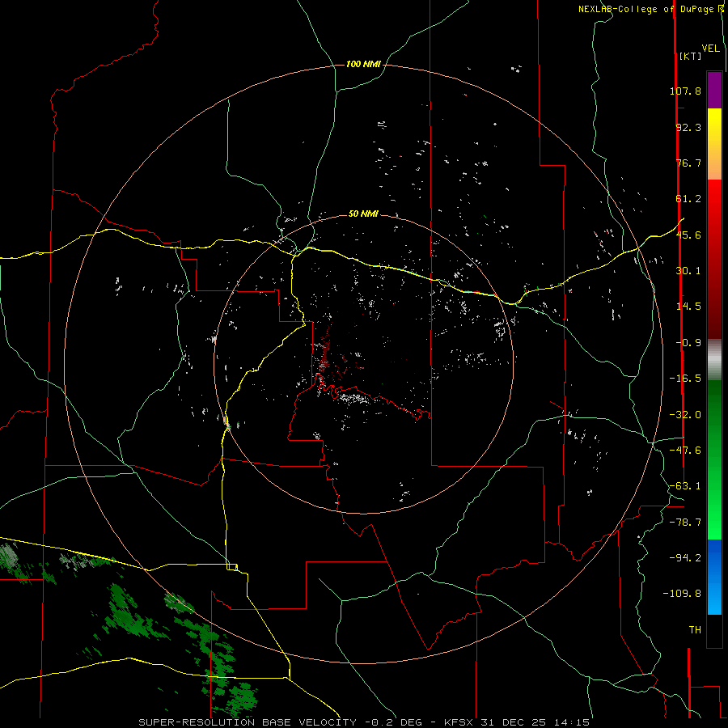This screenshot has width=728, height=728.
Task: Click the "-78.7" legend value
Action: (685, 523)
